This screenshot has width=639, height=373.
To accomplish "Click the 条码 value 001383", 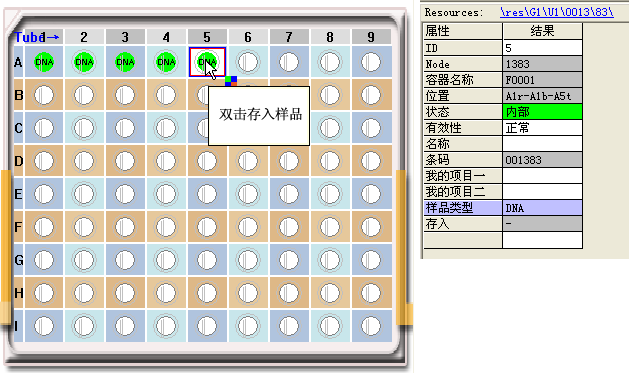I will tap(542, 160).
